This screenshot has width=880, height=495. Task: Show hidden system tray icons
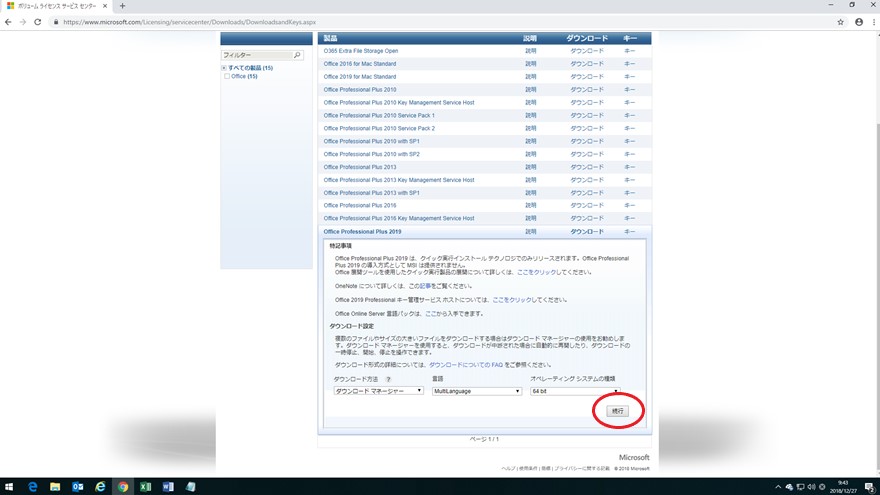778,487
